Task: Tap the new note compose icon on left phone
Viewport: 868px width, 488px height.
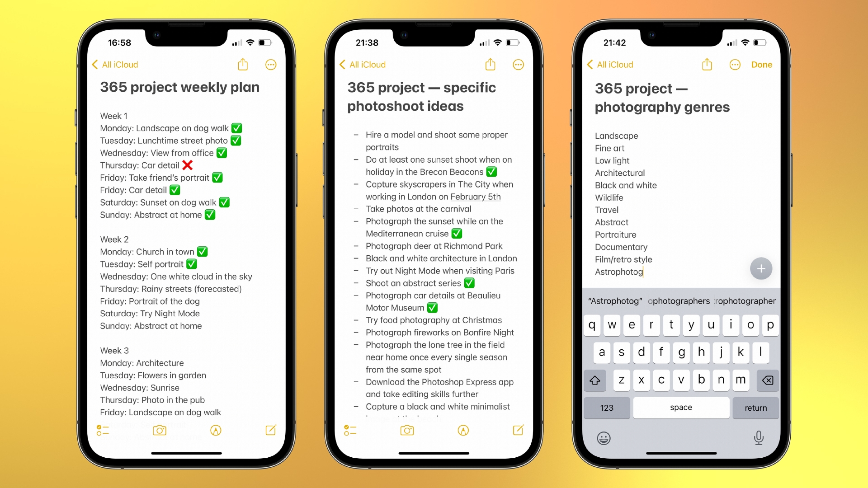Action: click(x=271, y=430)
